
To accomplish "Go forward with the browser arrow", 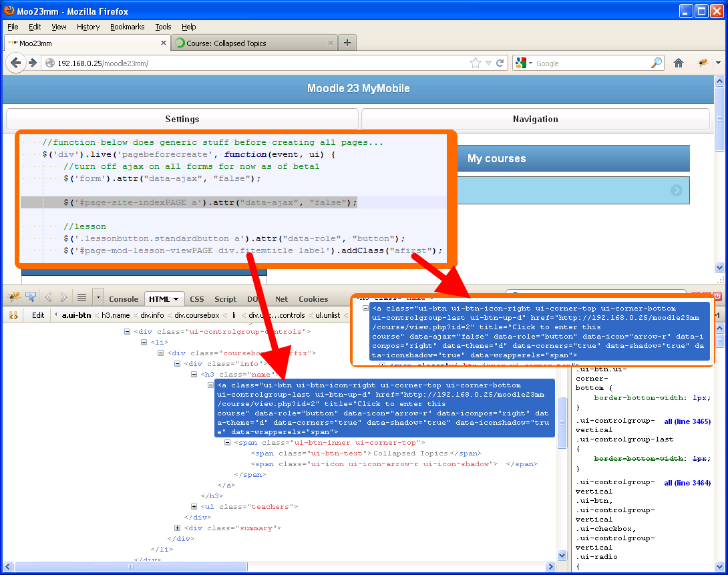I will (33, 63).
